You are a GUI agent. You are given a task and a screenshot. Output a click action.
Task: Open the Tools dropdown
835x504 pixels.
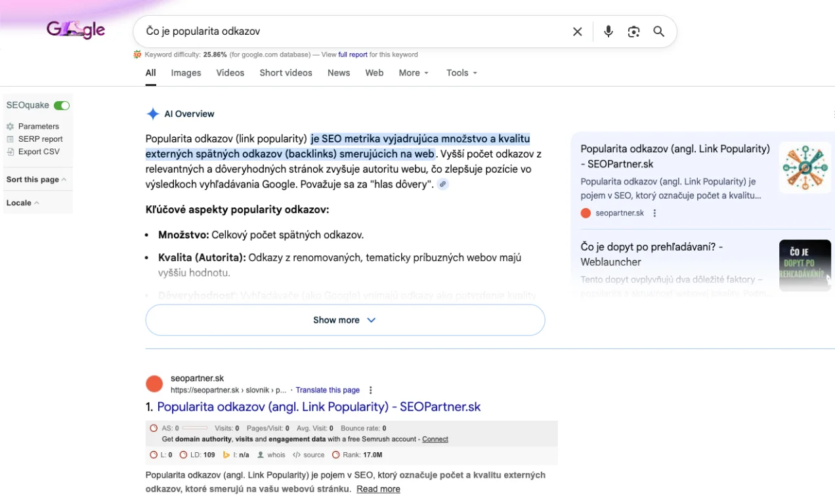[x=461, y=73]
